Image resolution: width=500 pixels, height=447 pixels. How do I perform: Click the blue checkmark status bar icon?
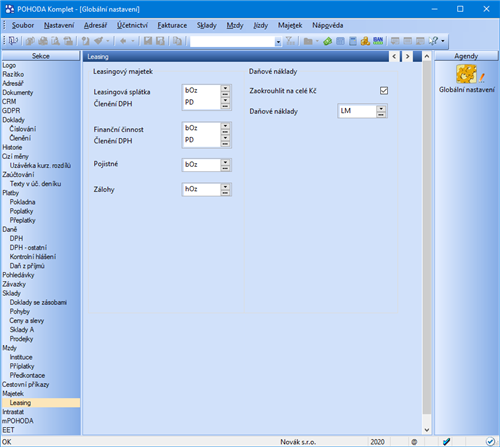pos(447,442)
